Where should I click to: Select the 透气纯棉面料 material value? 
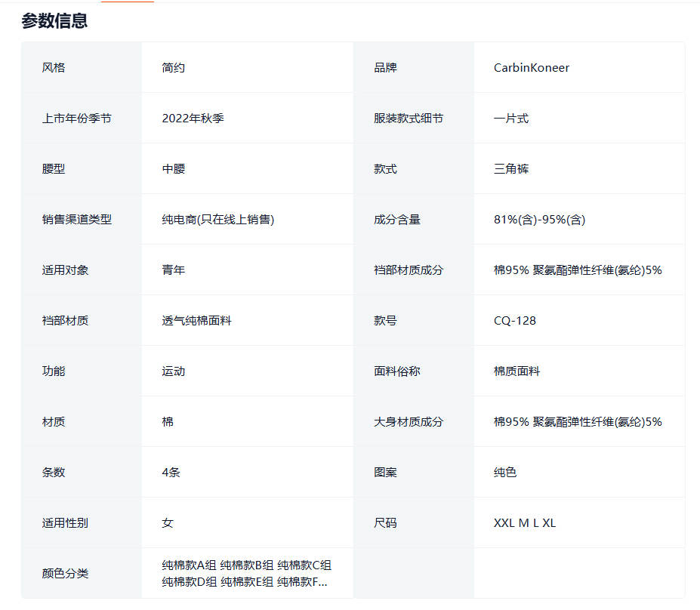196,321
